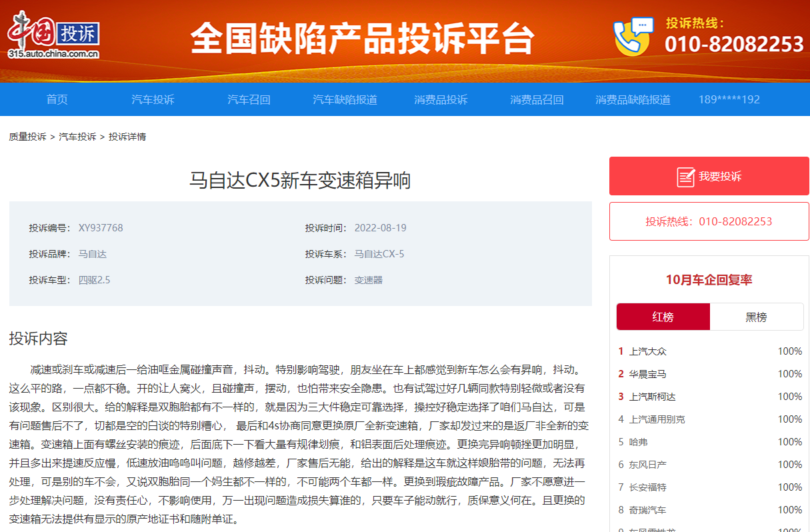Click 长安福特 ranking entry
This screenshot has height=532, width=810.
pos(647,487)
